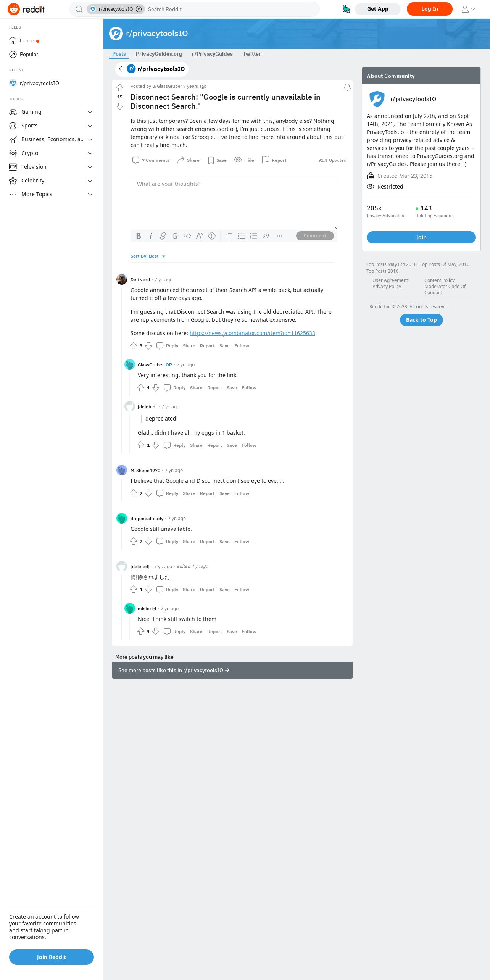Apply bold formatting in comment editor
Viewport: 490px width, 980px height.
pyautogui.click(x=139, y=236)
